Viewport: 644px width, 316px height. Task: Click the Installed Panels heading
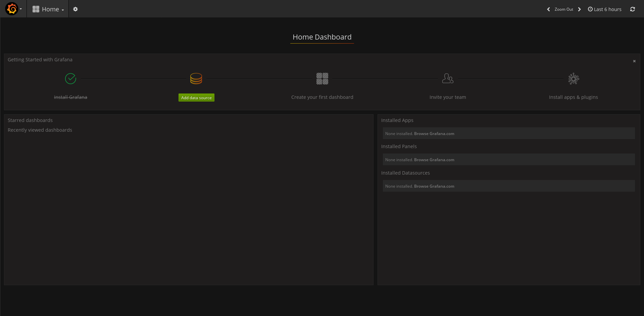pyautogui.click(x=399, y=146)
